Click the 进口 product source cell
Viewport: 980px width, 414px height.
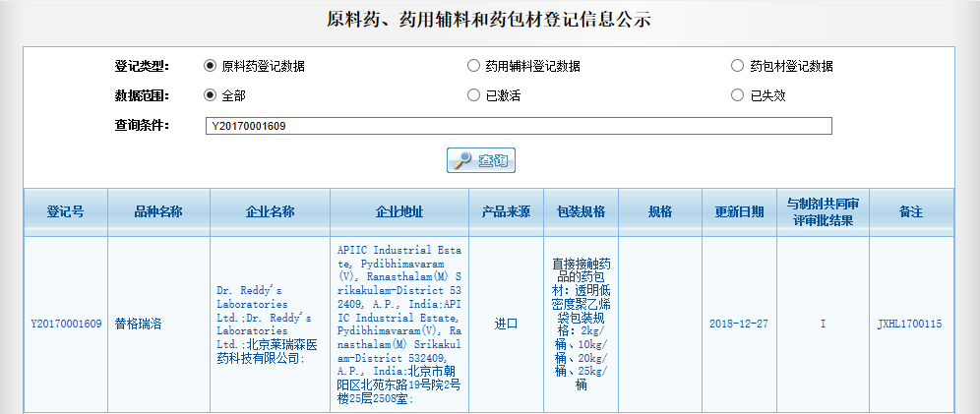click(507, 325)
